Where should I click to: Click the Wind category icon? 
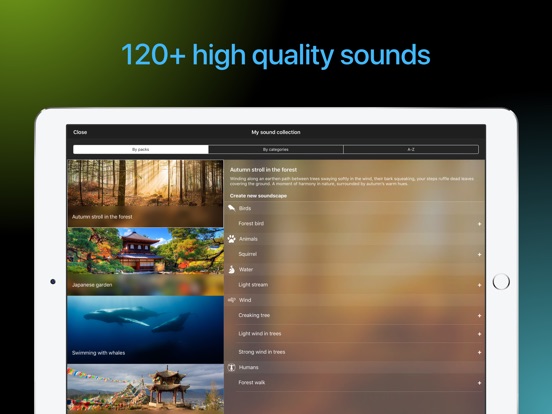coord(231,300)
